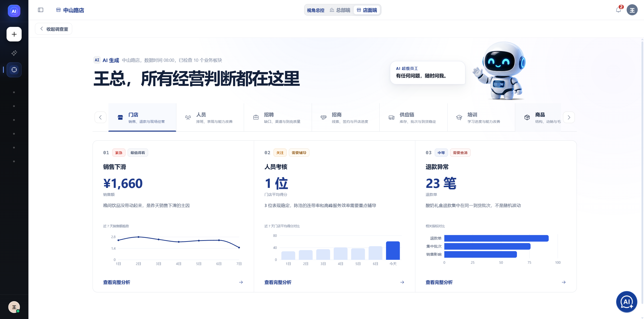Click the 退款单 bar in the comparison chart
The width and height of the screenshot is (644, 319).
tap(496, 238)
